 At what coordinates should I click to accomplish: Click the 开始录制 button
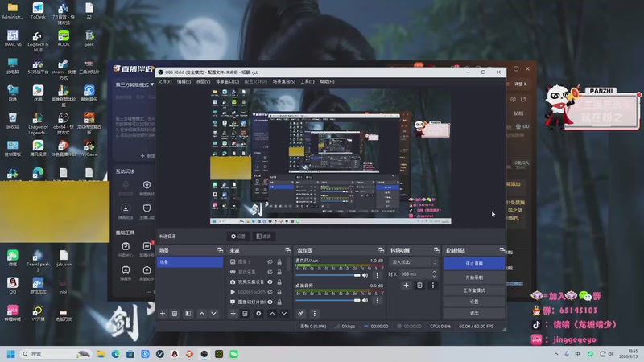point(474,278)
